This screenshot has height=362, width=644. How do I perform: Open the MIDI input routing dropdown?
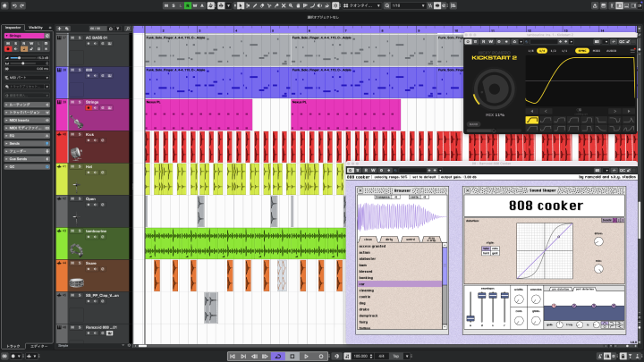click(27, 78)
